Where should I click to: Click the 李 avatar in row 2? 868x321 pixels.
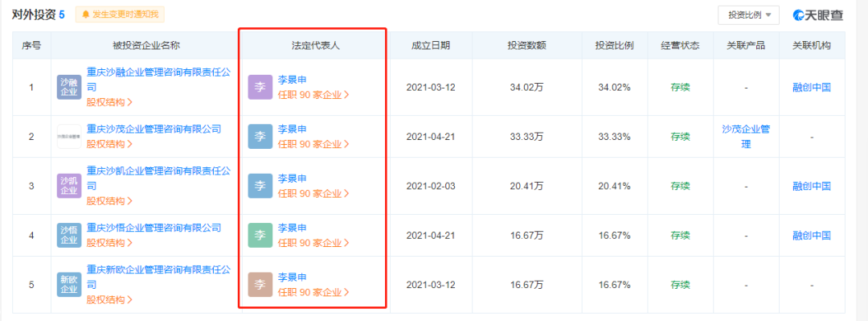point(260,137)
